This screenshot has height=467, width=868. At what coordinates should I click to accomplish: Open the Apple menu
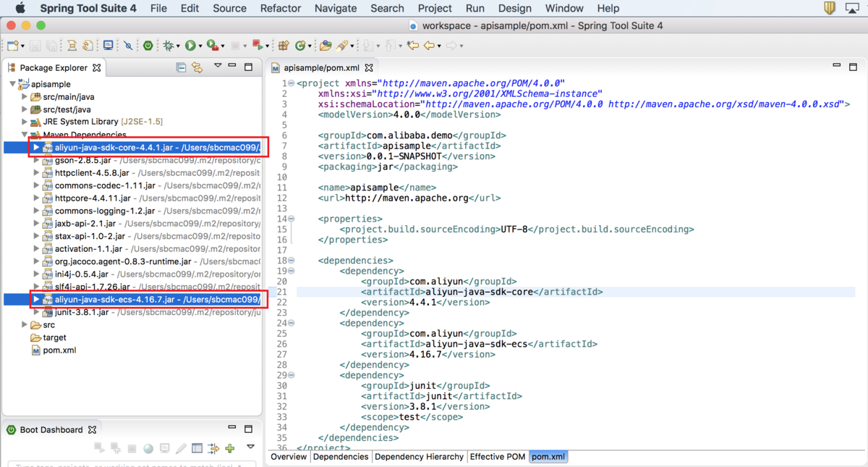(20, 8)
